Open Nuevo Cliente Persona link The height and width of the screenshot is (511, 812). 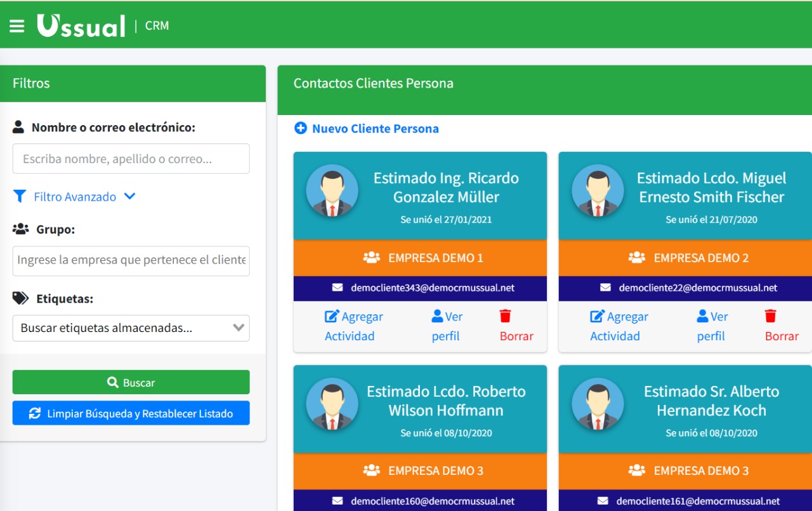point(375,129)
